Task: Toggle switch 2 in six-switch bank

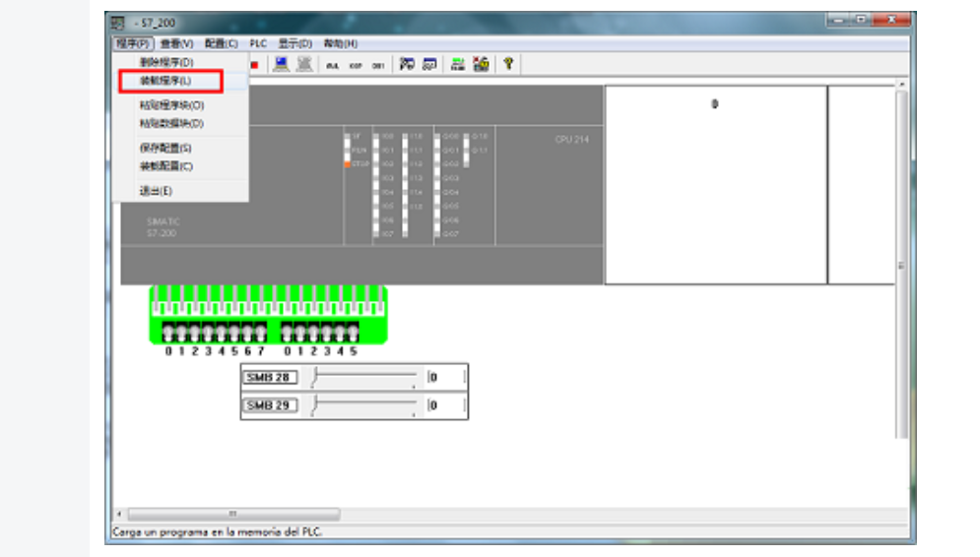Action: (314, 332)
